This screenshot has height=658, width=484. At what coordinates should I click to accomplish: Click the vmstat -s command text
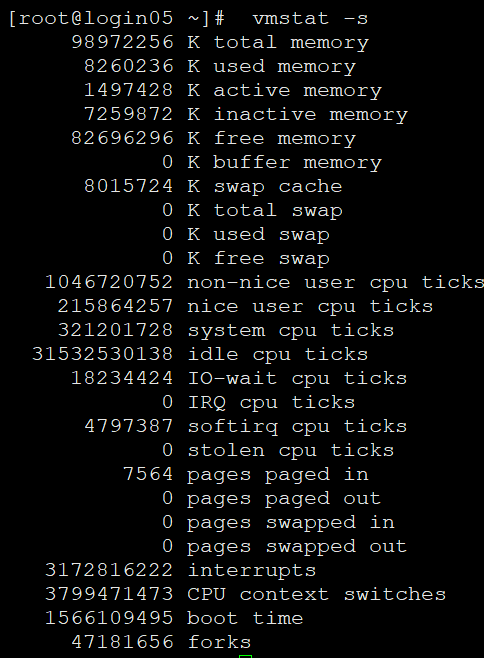[310, 18]
